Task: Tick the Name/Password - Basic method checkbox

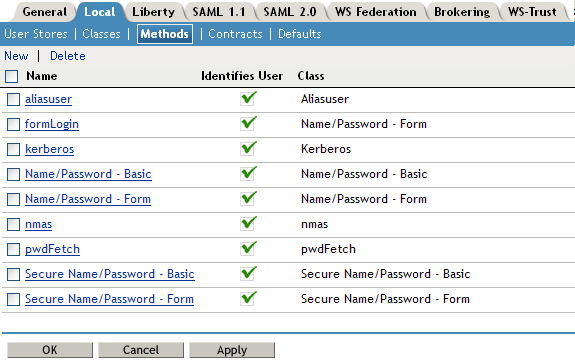Action: coord(13,174)
